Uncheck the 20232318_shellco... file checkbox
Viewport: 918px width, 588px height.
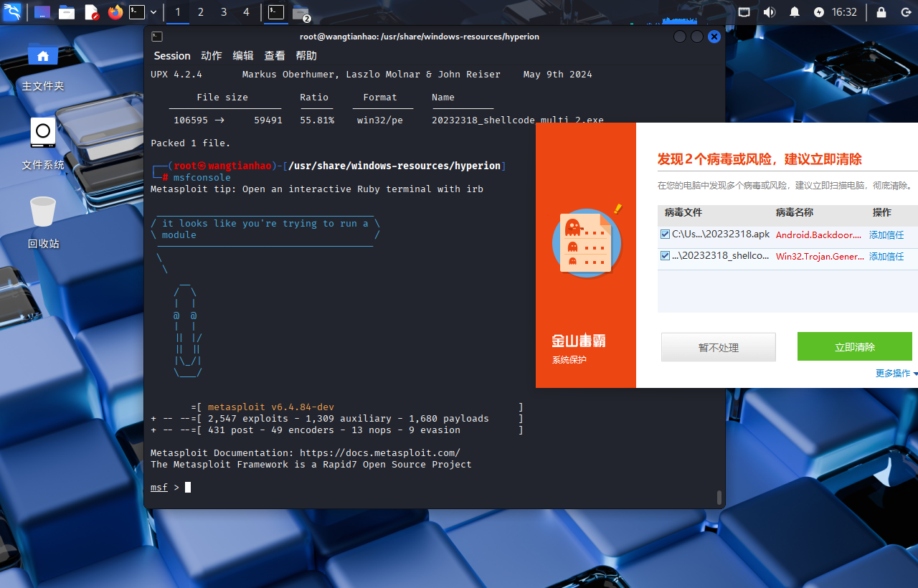click(666, 255)
